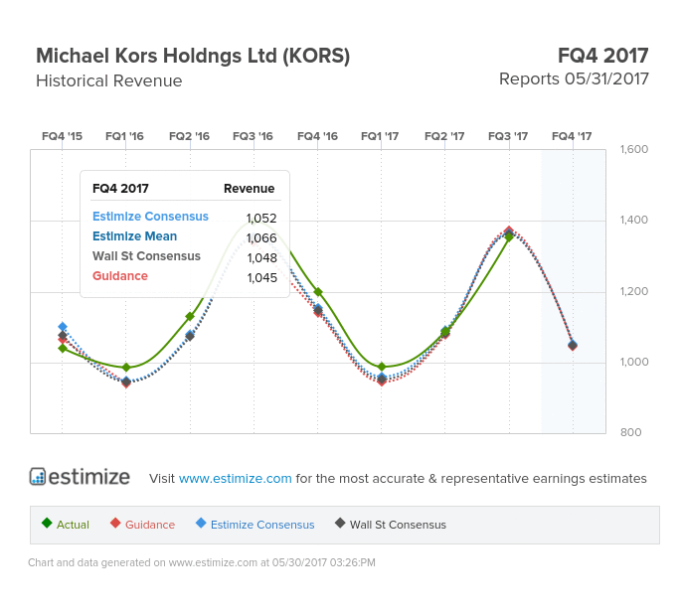Click the green Actual point at FQ1 '16
681x616 pixels.
coord(126,368)
